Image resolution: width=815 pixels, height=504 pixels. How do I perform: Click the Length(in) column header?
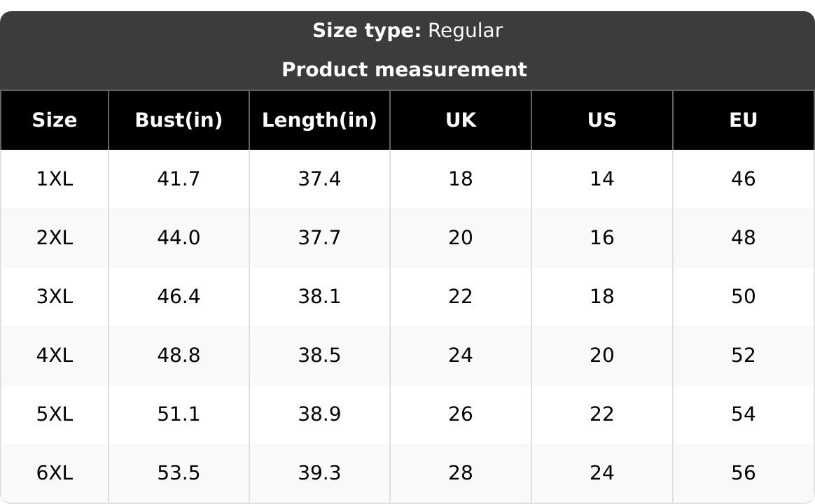tap(320, 120)
